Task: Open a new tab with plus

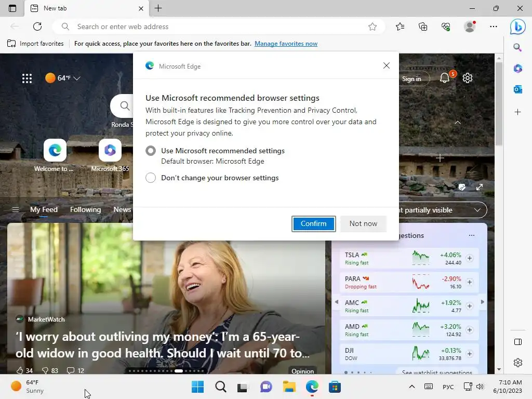Action: coord(158,8)
